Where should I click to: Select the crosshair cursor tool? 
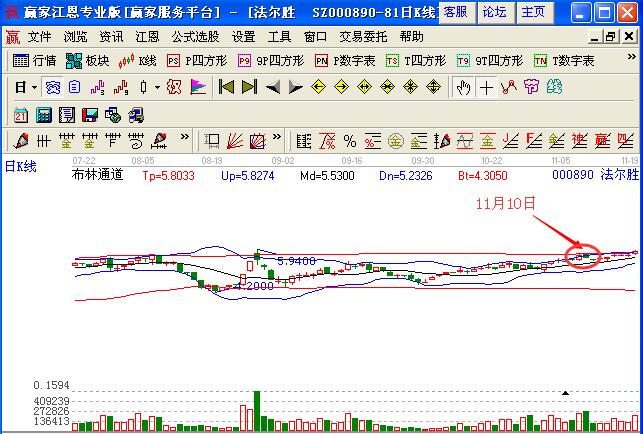[x=486, y=87]
